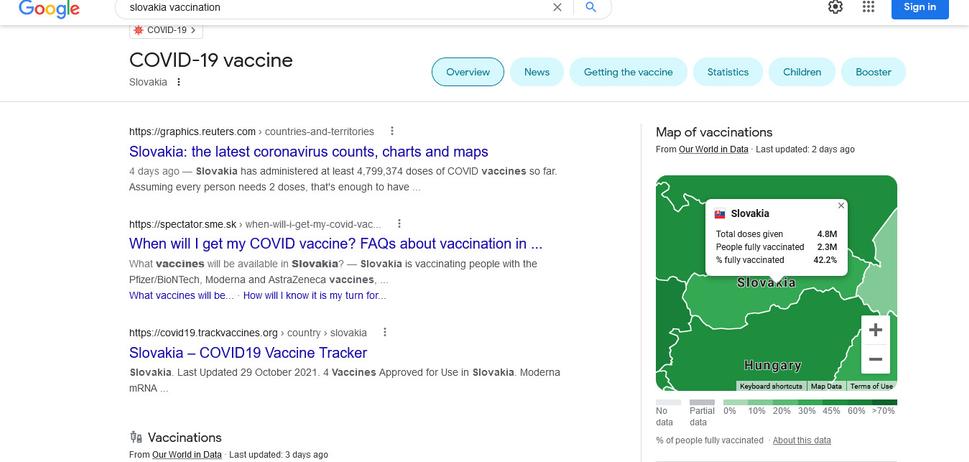Image resolution: width=969 pixels, height=462 pixels.
Task: Select the Statistics tab
Action: pyautogui.click(x=727, y=72)
